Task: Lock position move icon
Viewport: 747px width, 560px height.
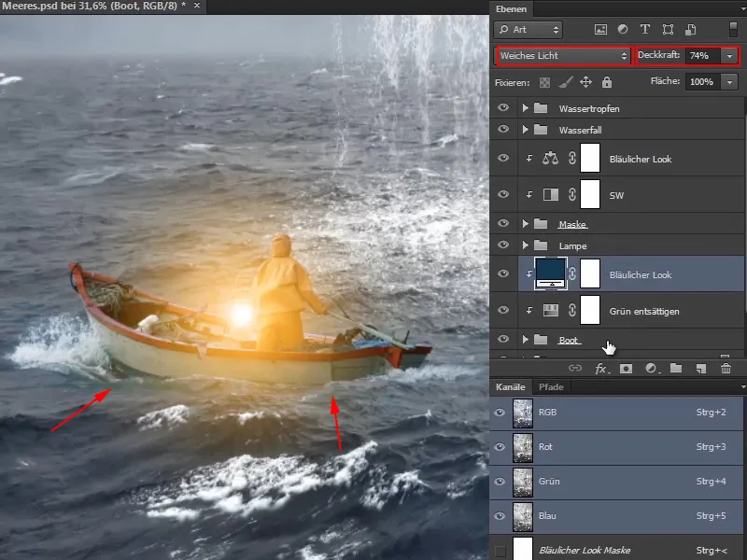Action: [586, 82]
